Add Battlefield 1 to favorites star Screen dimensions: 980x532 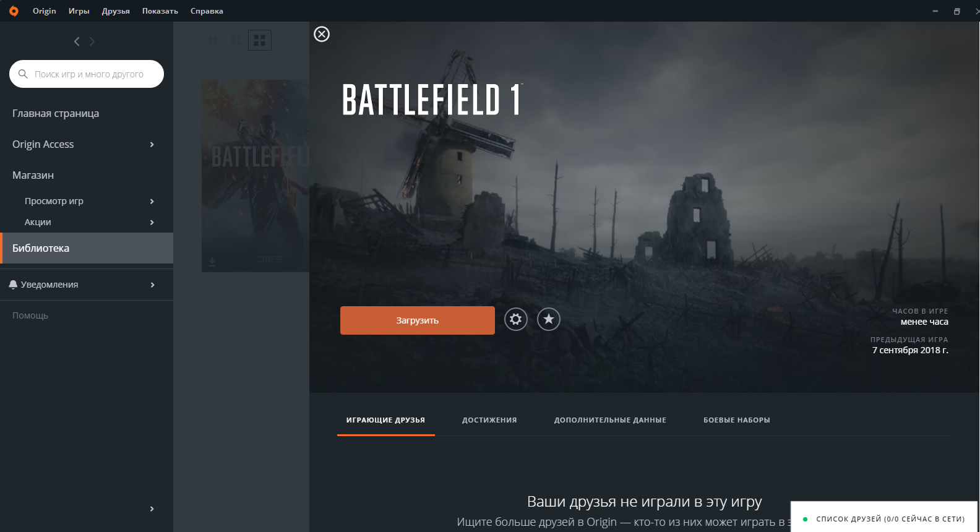pyautogui.click(x=549, y=319)
